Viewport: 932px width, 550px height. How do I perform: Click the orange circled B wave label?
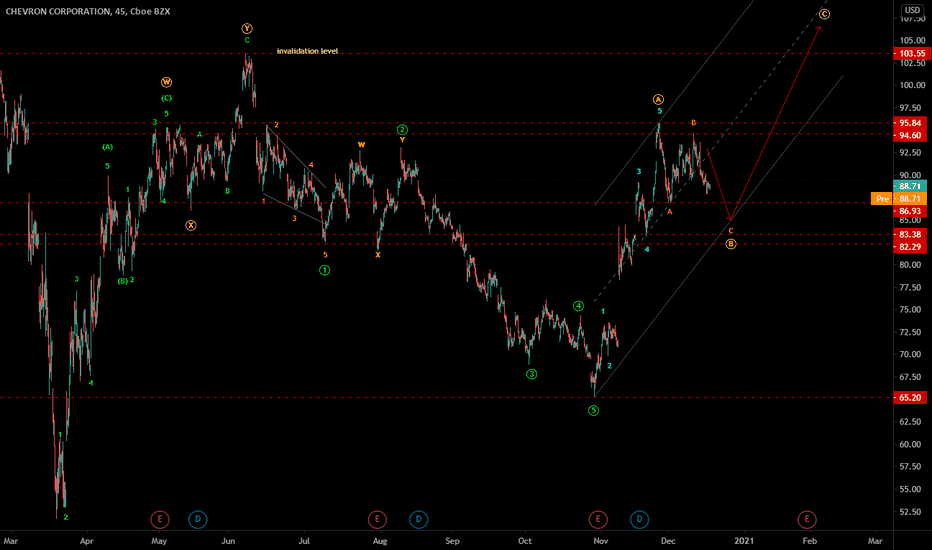coord(731,244)
